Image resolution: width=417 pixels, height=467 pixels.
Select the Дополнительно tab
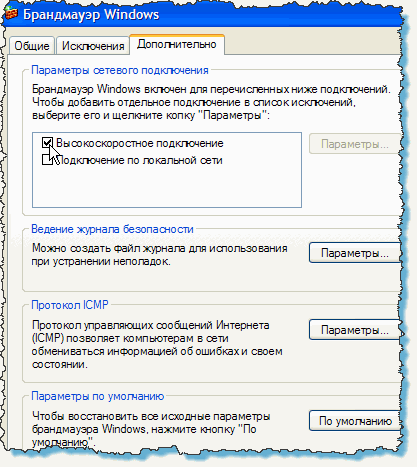click(177, 44)
